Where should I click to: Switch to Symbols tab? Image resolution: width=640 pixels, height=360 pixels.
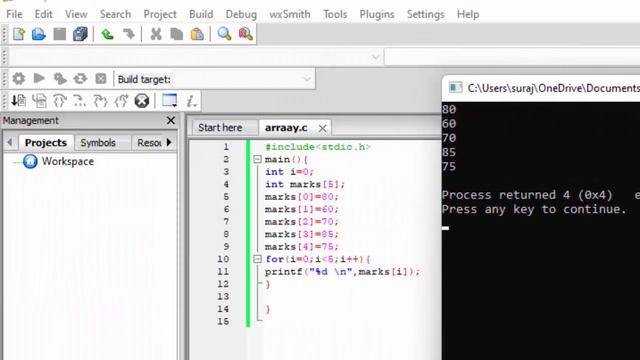[98, 142]
